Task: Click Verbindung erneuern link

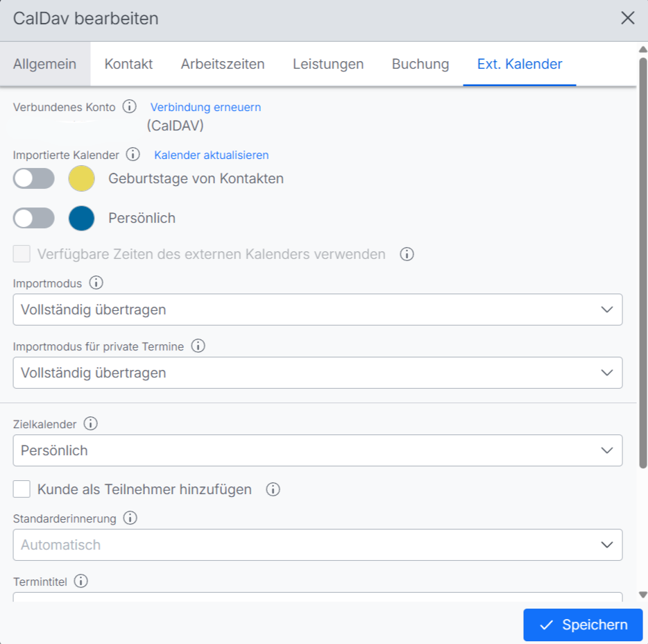Action: tap(205, 107)
